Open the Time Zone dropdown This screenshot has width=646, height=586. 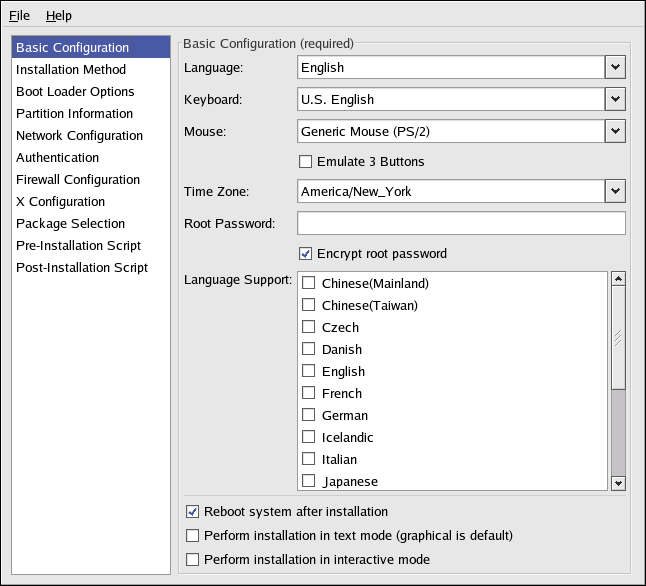click(x=615, y=191)
